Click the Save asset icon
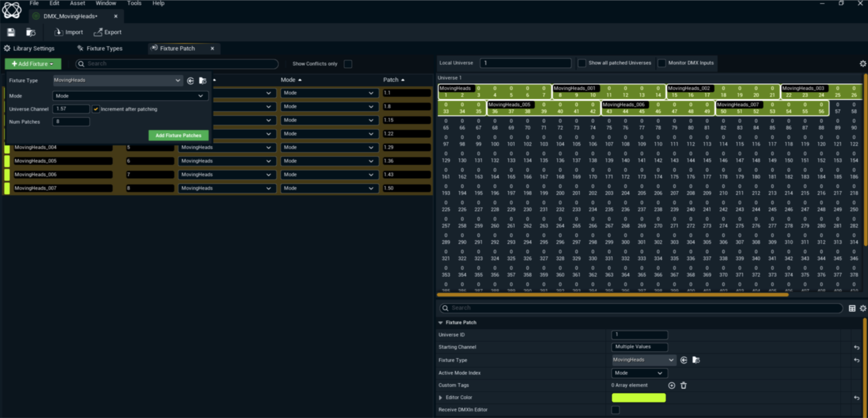This screenshot has width=868, height=418. click(x=11, y=32)
